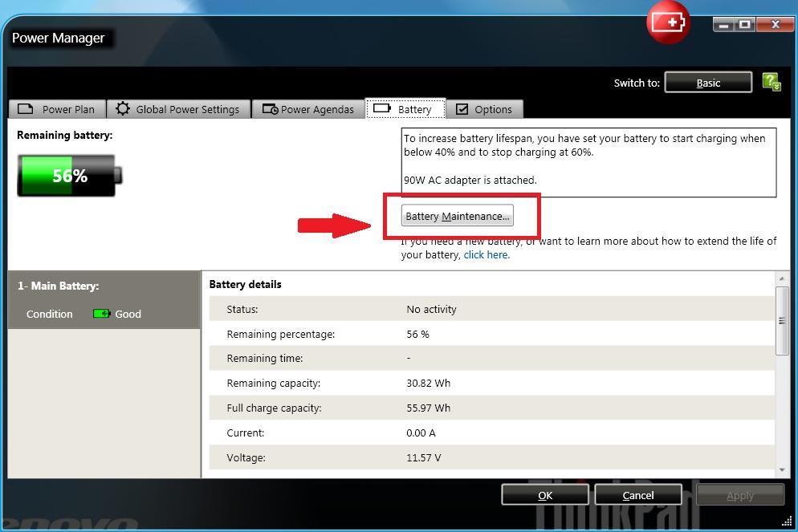
Task: Click the 'Full charge capacity:' label
Action: pos(274,408)
